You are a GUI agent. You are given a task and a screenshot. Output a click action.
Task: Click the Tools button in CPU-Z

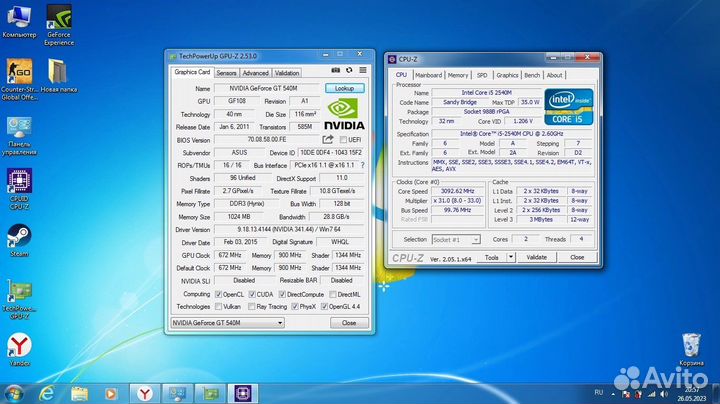pyautogui.click(x=492, y=258)
